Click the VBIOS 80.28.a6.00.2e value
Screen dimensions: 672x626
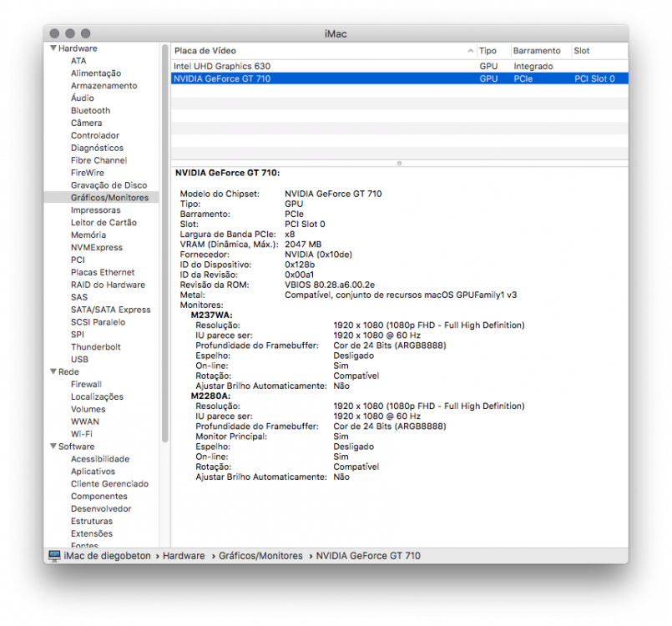click(x=330, y=285)
